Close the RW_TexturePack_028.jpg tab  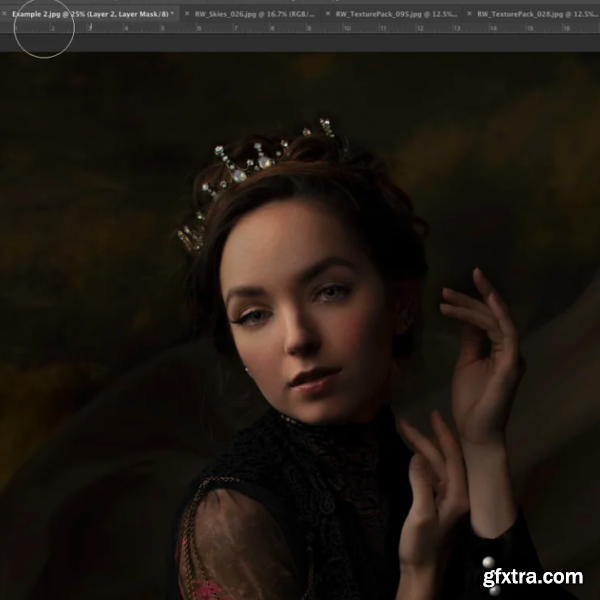tap(468, 15)
